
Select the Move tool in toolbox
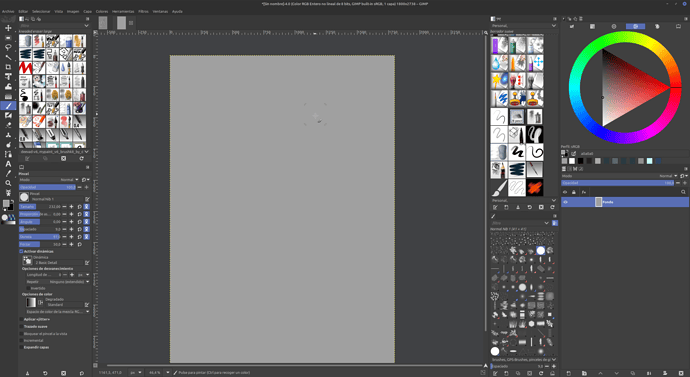pos(8,28)
